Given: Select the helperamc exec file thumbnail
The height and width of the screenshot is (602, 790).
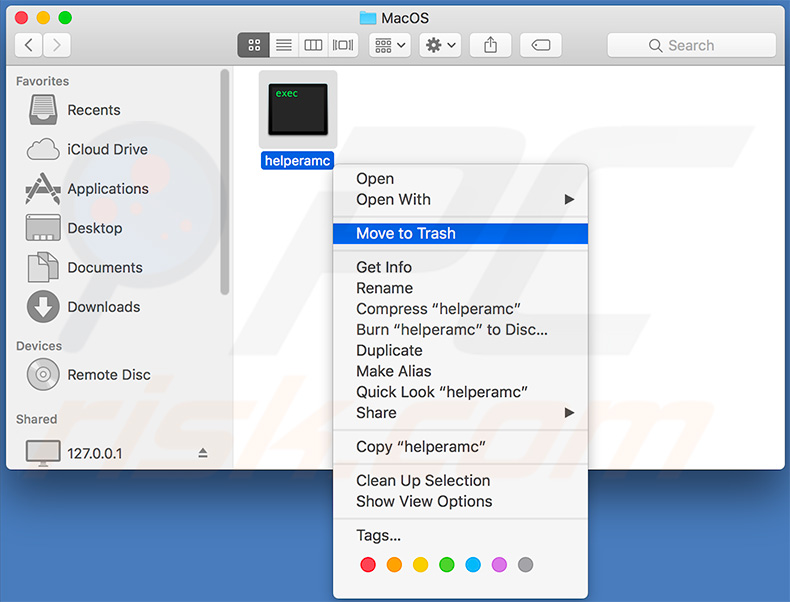Looking at the screenshot, I should pyautogui.click(x=297, y=110).
